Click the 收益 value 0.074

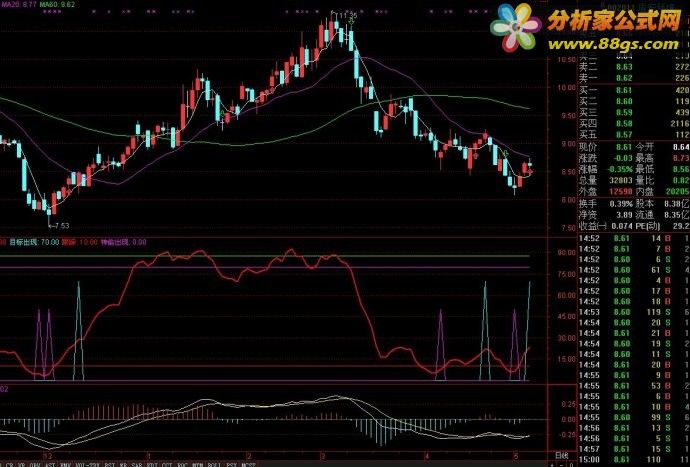tap(621, 226)
